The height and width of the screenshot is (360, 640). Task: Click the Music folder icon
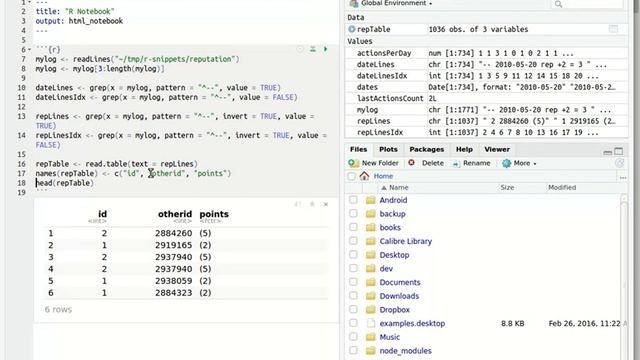(371, 337)
